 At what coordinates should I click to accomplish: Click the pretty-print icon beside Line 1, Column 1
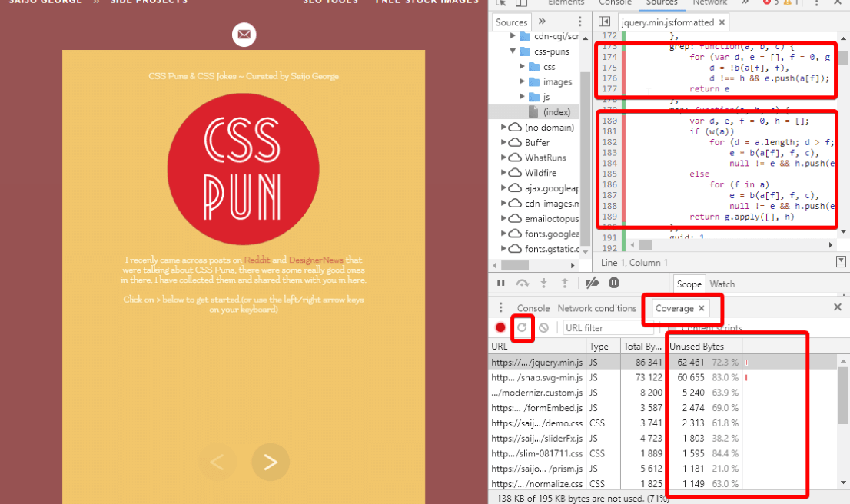(x=841, y=262)
